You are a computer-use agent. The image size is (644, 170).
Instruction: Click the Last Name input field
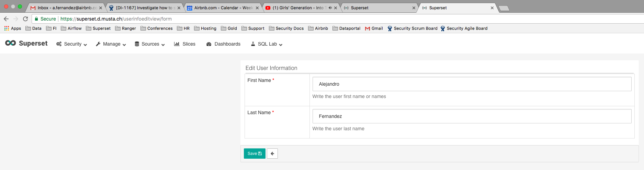click(472, 116)
